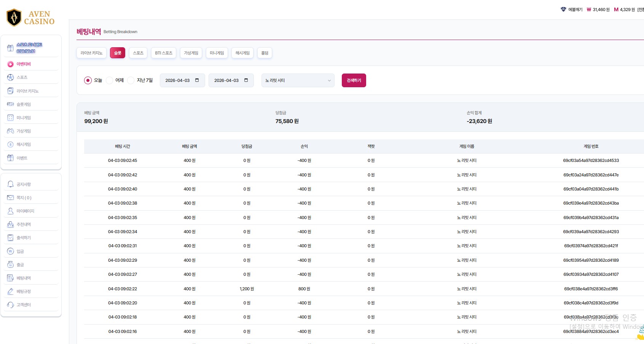The image size is (644, 344).
Task: Expand the 노 리밋 시티 game dropdown
Action: point(298,80)
